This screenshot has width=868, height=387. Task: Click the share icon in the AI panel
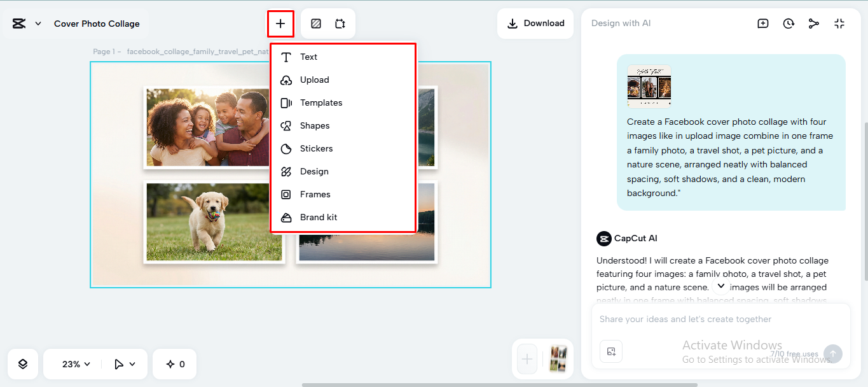814,23
